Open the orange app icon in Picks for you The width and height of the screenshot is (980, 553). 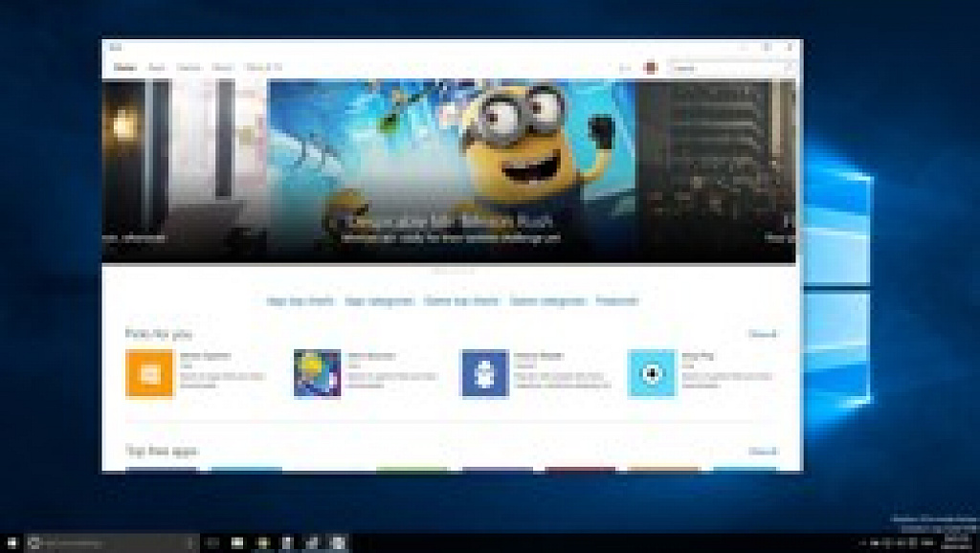(149, 374)
